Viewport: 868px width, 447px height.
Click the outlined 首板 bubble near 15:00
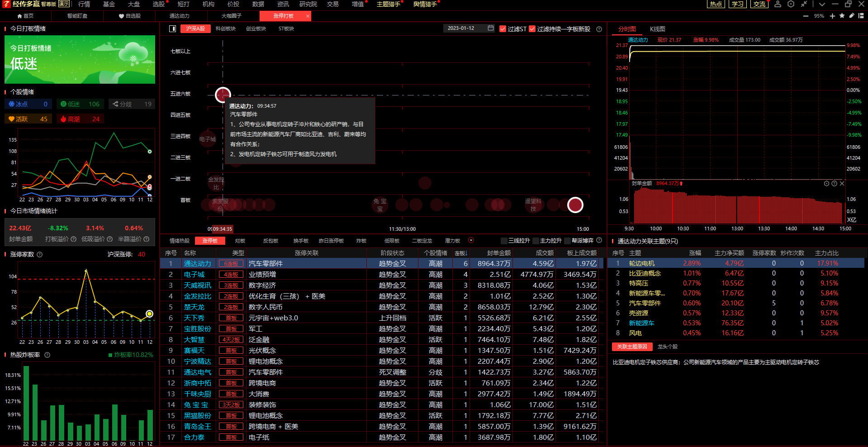575,205
